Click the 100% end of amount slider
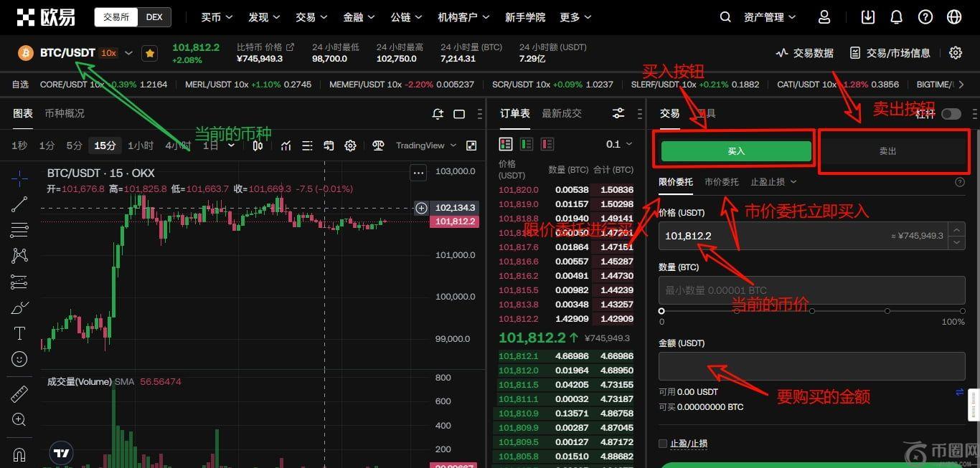Viewport: 980px width, 468px height. pyautogui.click(x=962, y=311)
